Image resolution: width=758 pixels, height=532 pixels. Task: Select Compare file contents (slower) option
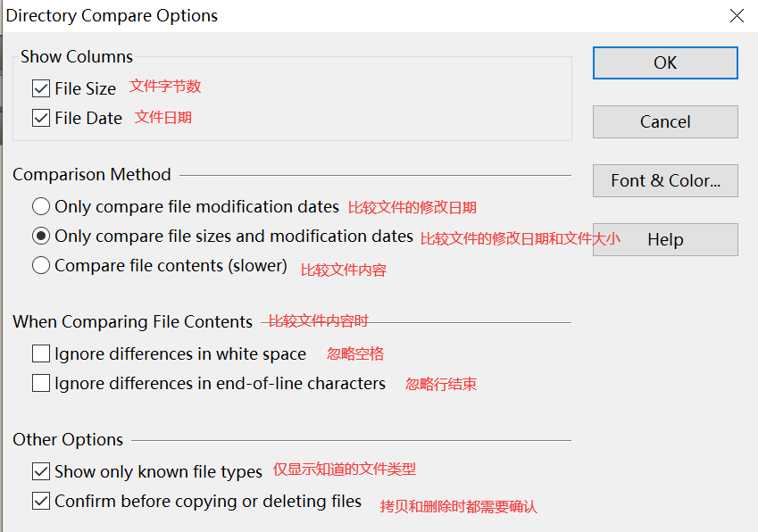(41, 265)
